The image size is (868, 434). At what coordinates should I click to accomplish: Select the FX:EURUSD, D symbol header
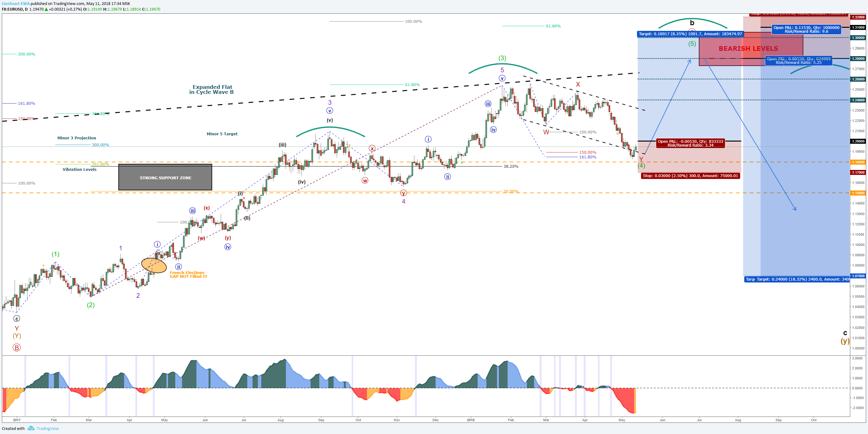pyautogui.click(x=15, y=9)
